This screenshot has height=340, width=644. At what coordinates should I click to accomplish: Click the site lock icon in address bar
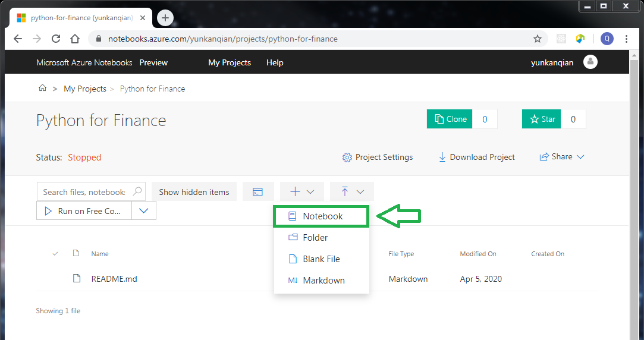[x=98, y=39]
